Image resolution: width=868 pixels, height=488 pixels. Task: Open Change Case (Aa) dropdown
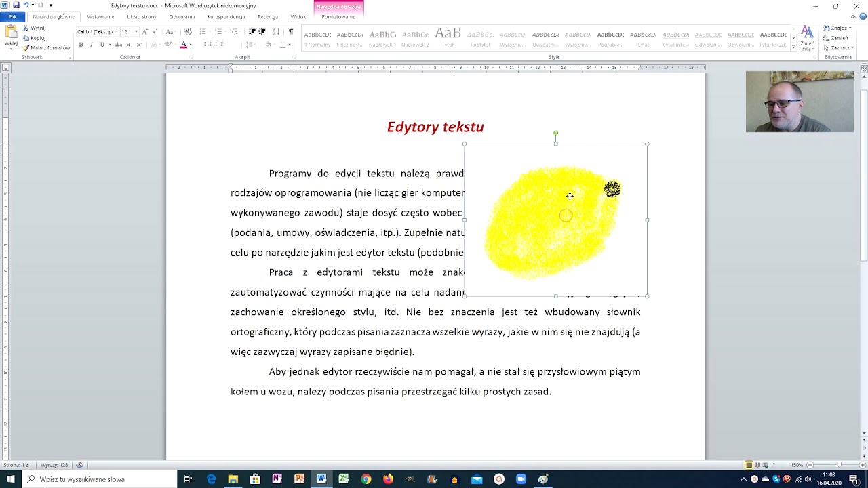pyautogui.click(x=170, y=32)
